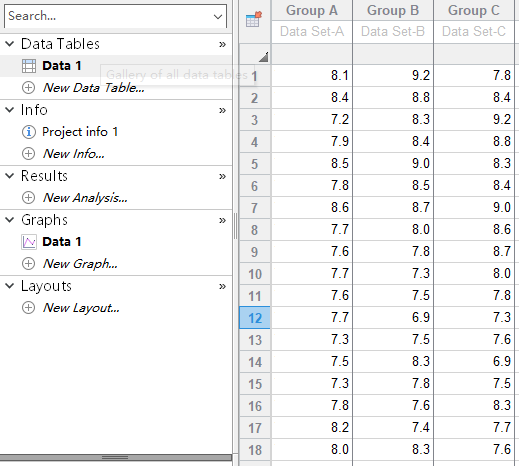519x466 pixels.
Task: Click Group A cell in row 18
Action: coord(312,450)
